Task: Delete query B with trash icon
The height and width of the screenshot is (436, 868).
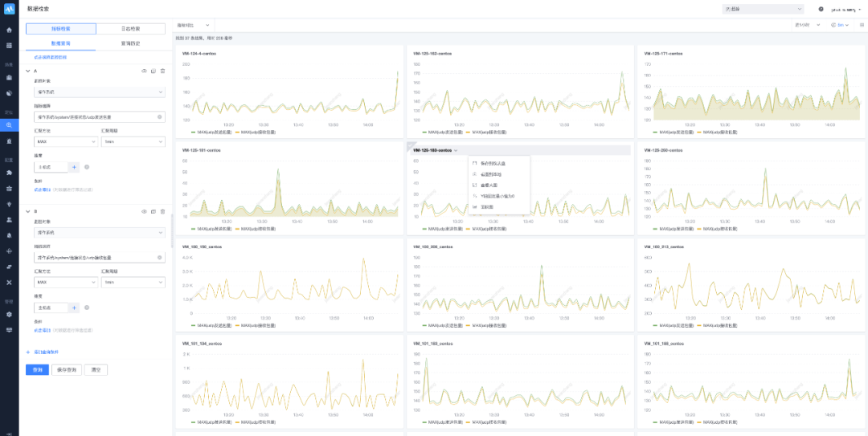Action: [162, 211]
